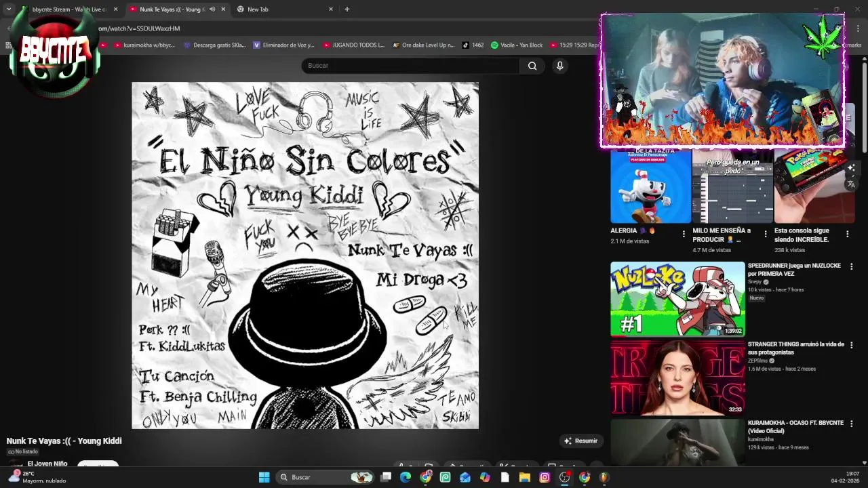Launch Microsoft Edge from taskbar
868x488 pixels.
coord(406,477)
